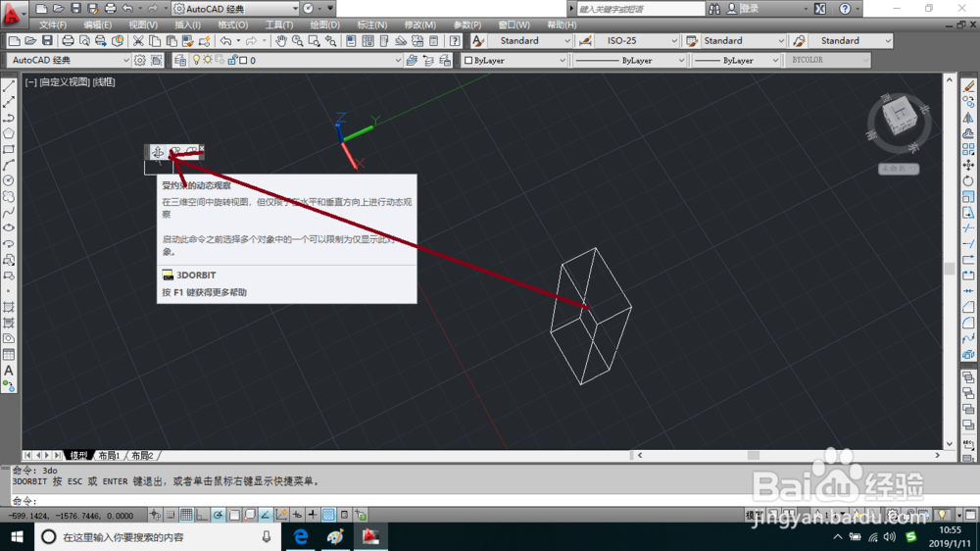Select the Table tool in draw toolbar
The height and width of the screenshot is (551, 980).
pyautogui.click(x=9, y=355)
